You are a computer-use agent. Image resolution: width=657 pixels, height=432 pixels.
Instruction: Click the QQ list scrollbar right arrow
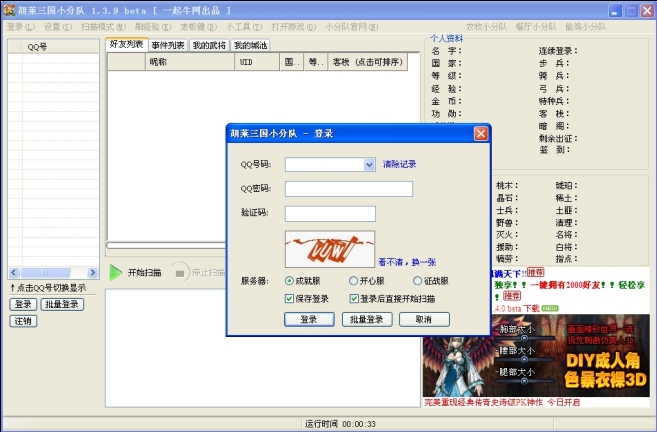93,273
